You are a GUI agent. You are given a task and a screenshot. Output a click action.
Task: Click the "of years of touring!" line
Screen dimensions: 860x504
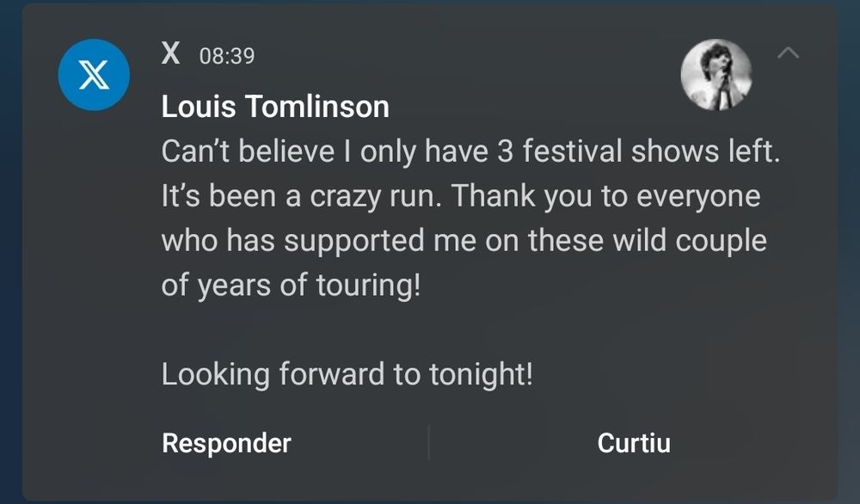291,286
